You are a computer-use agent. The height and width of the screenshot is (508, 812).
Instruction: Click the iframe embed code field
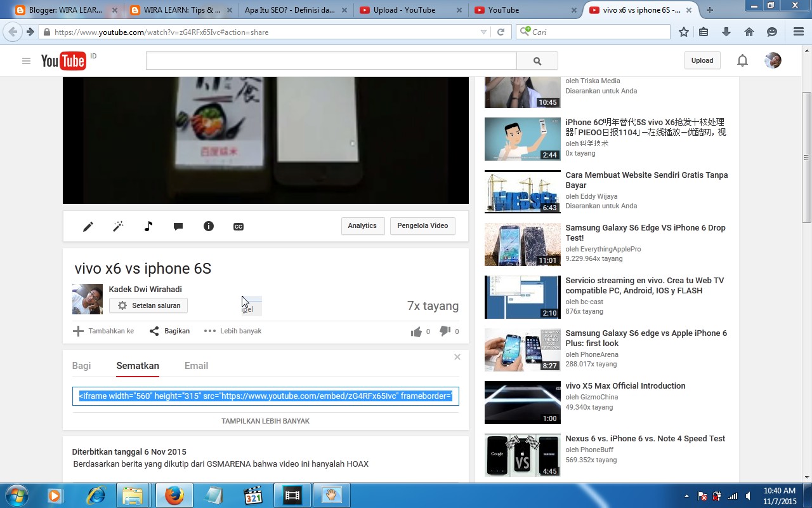click(x=265, y=396)
